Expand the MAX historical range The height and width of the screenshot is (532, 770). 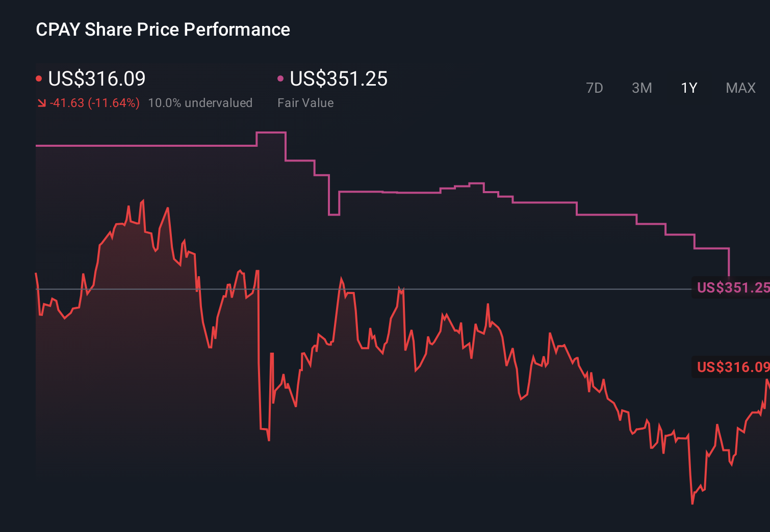click(x=740, y=88)
